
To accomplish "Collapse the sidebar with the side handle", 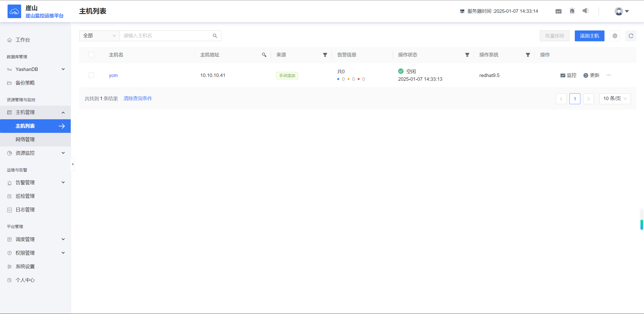I will coord(73,164).
